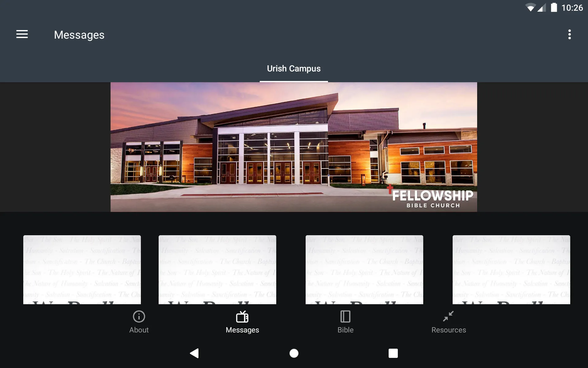The image size is (588, 368).
Task: Tap the Android home button icon
Action: pyautogui.click(x=294, y=353)
